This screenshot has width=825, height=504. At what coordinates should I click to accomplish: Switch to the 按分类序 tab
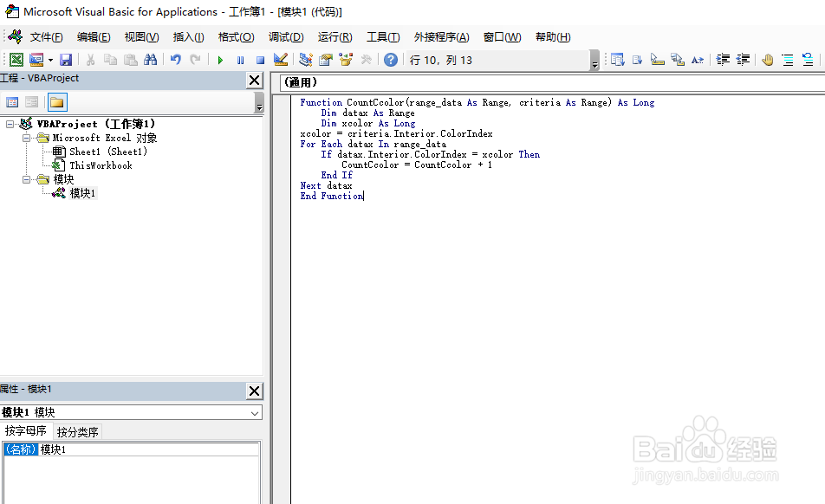pyautogui.click(x=77, y=432)
